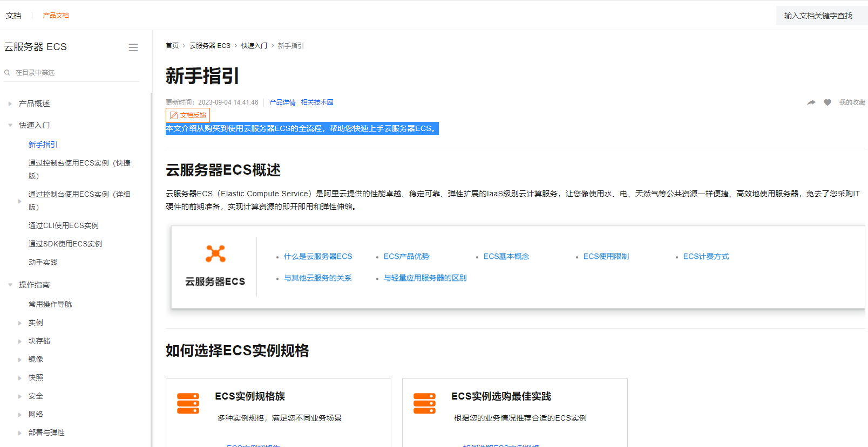This screenshot has width=868, height=447.
Task: Go to 首页 in breadcrumb
Action: tap(172, 46)
